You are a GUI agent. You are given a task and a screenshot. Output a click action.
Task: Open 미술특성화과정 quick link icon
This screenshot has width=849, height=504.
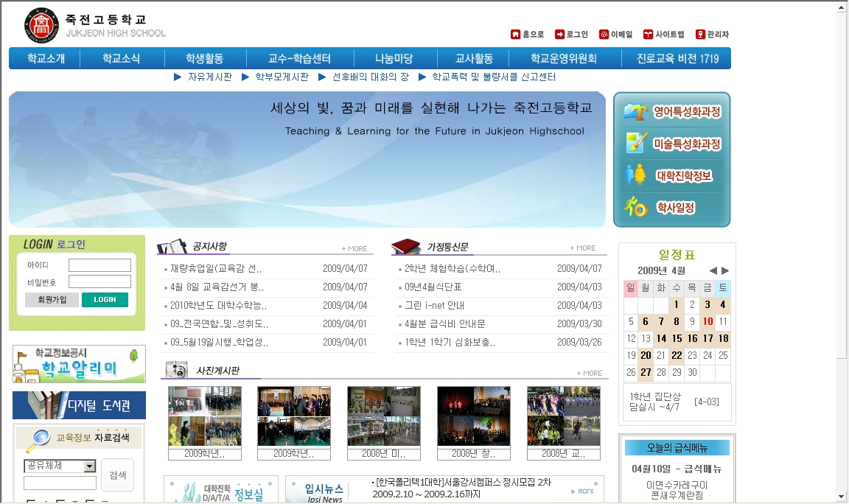635,144
